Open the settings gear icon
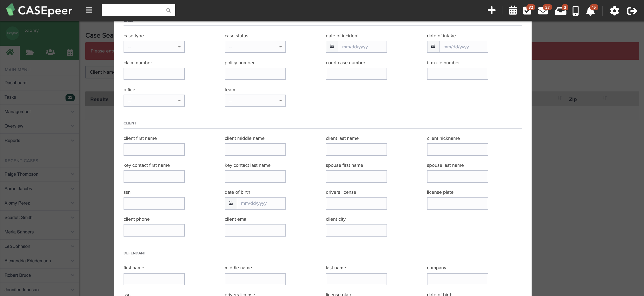This screenshot has width=644, height=296. pos(615,11)
